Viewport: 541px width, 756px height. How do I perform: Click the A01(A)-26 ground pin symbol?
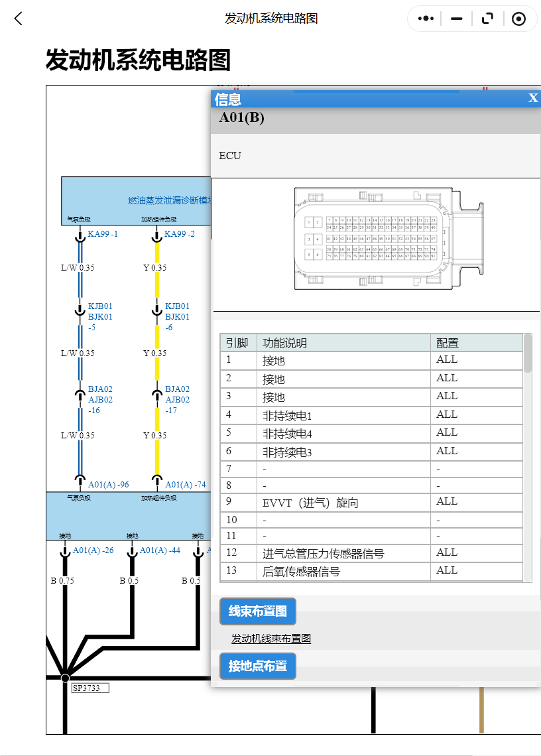point(64,550)
